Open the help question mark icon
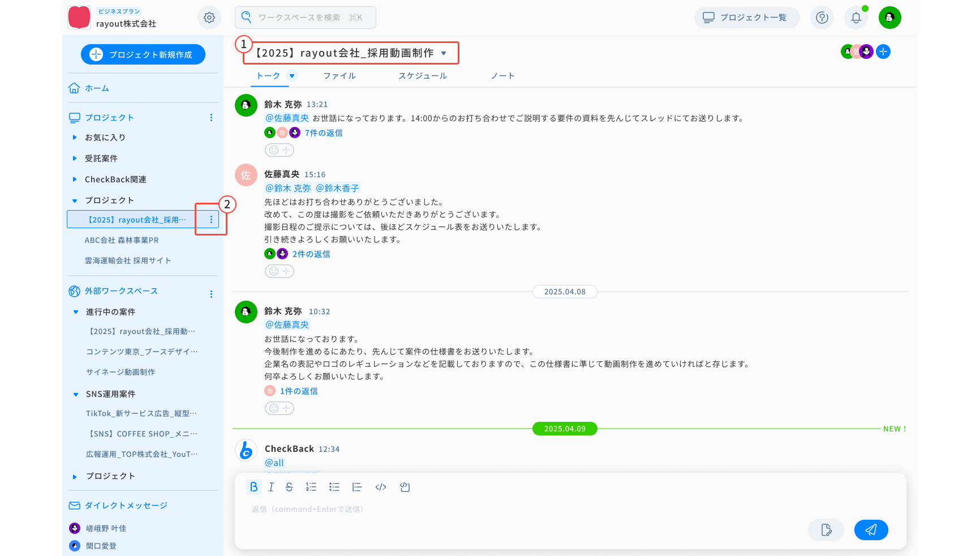980x556 pixels. [822, 18]
